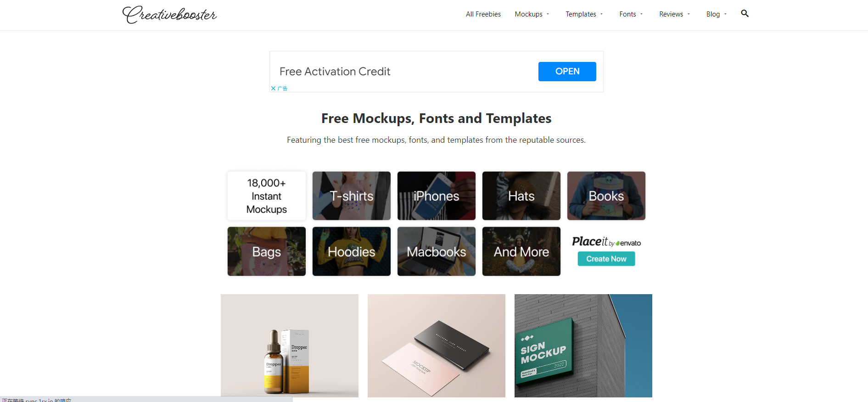The image size is (868, 402).
Task: Select the T-shirts mockup category
Action: tap(352, 196)
